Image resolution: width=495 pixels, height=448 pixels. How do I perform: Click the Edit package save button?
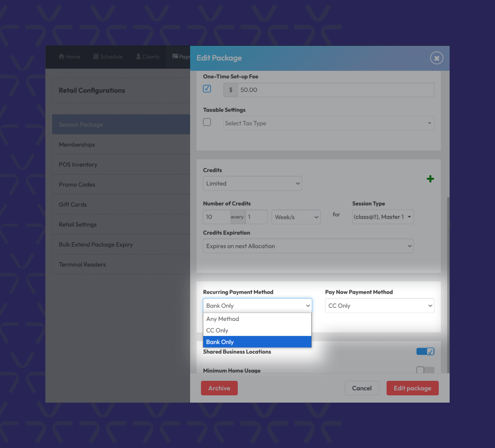point(412,388)
